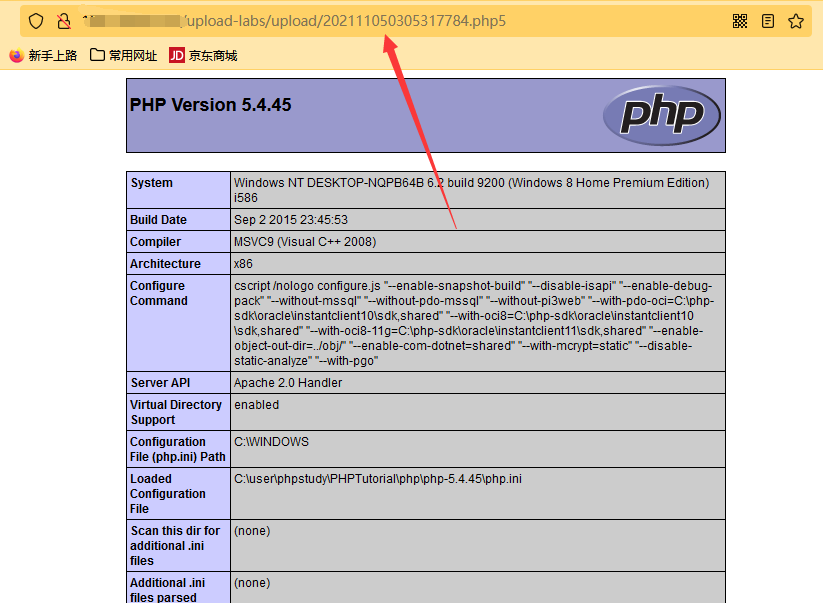Viewport: 823px width, 603px height.
Task: Click inside the address bar URL
Action: click(300, 20)
